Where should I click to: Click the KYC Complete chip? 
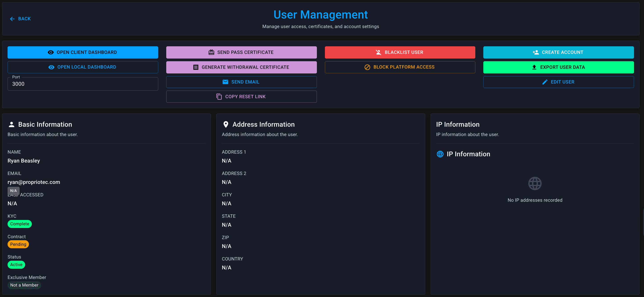tap(20, 224)
